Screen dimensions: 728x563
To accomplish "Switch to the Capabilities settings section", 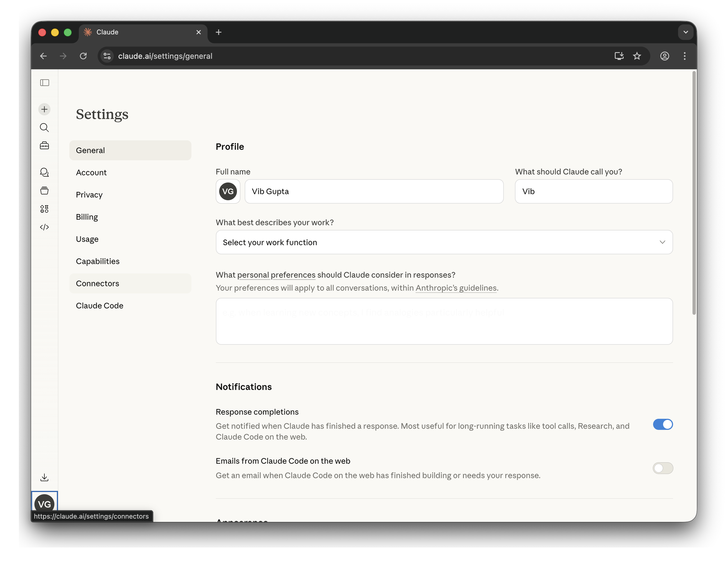I will [x=98, y=261].
